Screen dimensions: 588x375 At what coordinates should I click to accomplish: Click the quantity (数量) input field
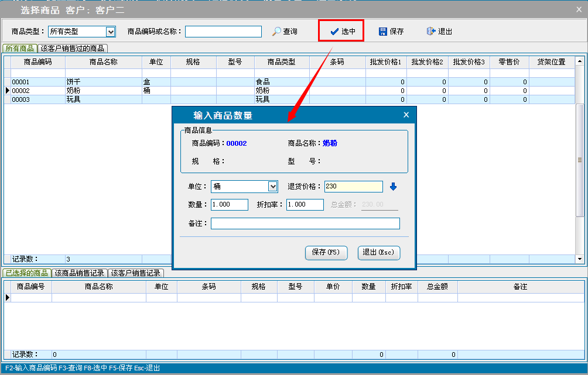[230, 205]
